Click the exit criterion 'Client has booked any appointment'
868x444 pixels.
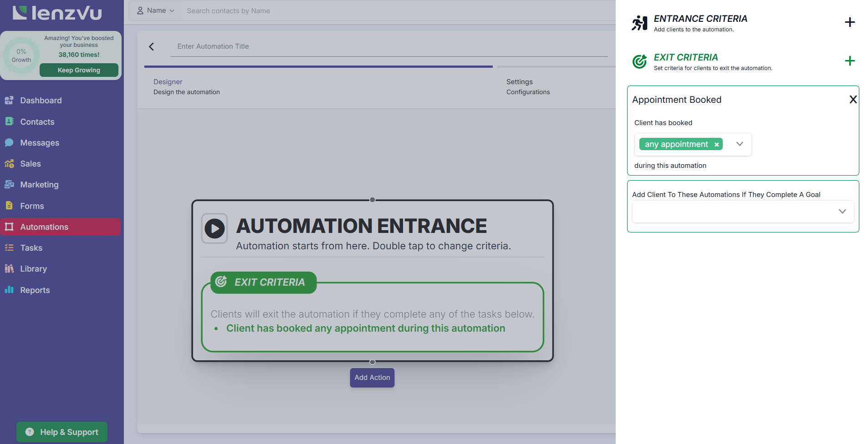click(x=366, y=328)
